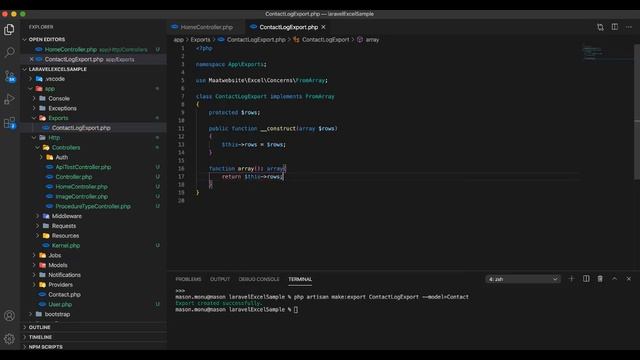Expand the Providers folder
Image resolution: width=640 pixels, height=360 pixels.
point(93,284)
